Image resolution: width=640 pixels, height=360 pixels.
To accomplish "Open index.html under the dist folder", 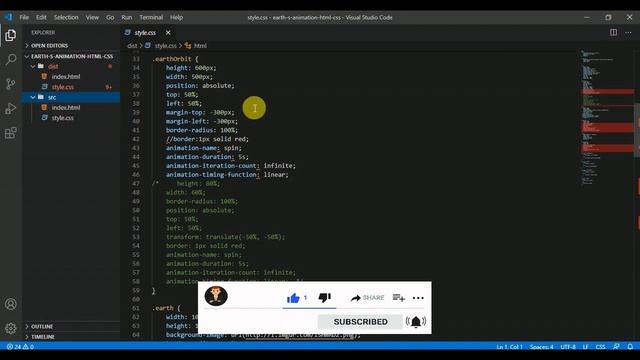I will point(65,76).
